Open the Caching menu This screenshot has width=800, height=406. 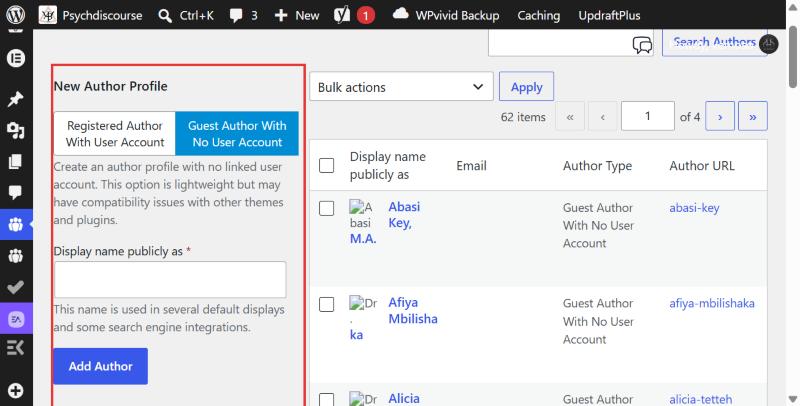(x=538, y=16)
